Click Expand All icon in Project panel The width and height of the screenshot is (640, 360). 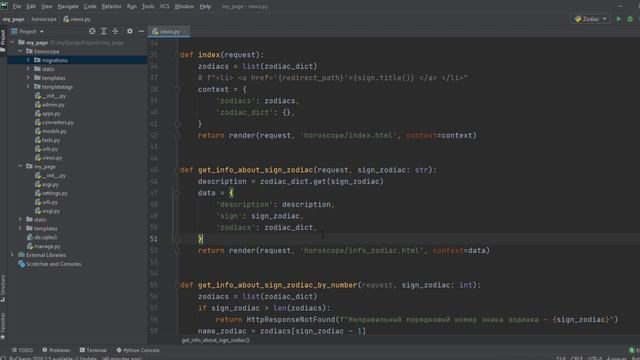point(104,31)
